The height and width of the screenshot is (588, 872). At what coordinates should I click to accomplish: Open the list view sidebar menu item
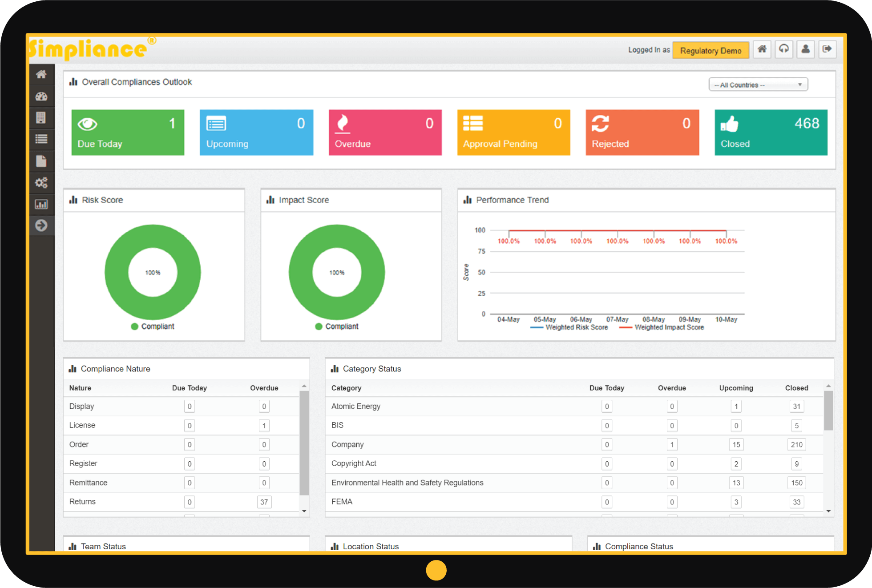tap(41, 139)
